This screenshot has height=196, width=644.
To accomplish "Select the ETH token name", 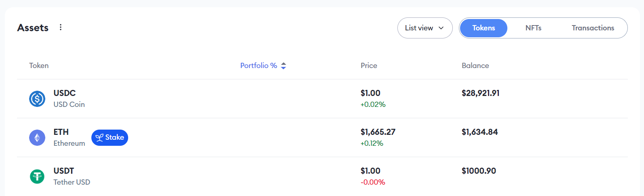I will [x=61, y=132].
